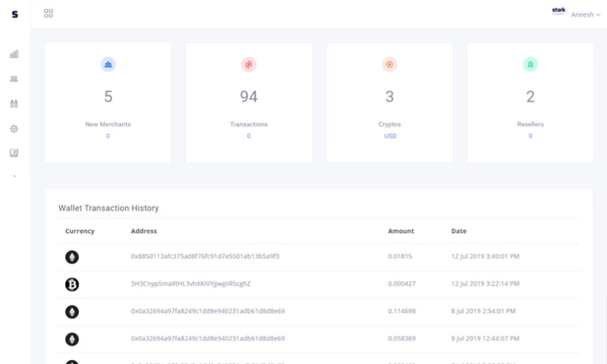Click the 0 link under New Merchants
This screenshot has height=364, width=607.
(108, 136)
